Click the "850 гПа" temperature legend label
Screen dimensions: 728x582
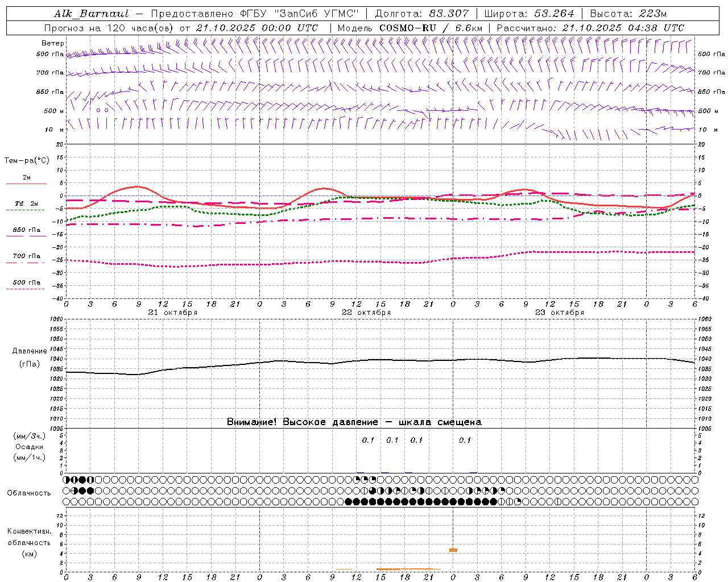(27, 230)
